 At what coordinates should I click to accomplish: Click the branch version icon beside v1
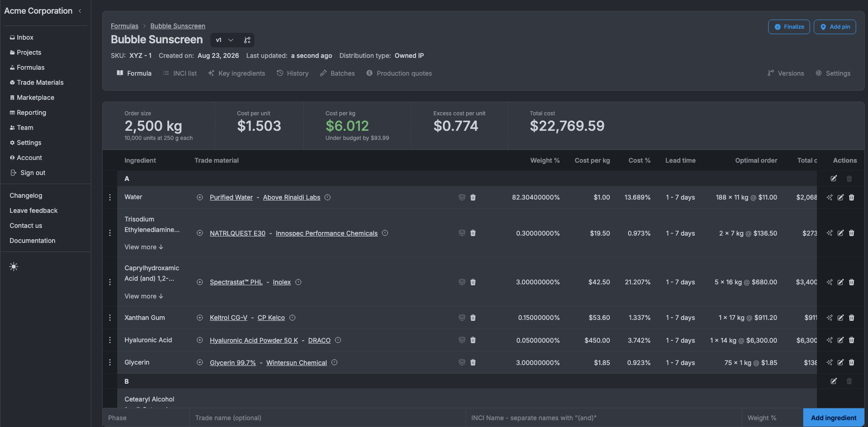pos(247,40)
